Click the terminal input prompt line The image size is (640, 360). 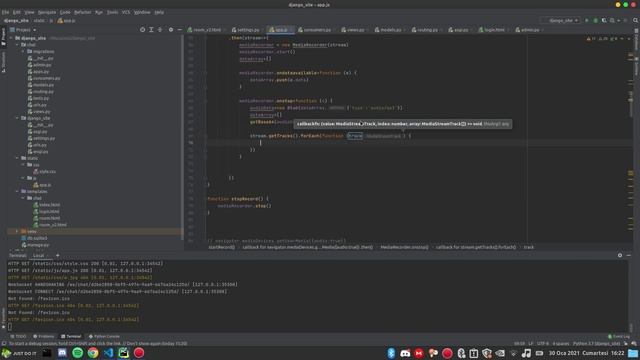tap(318, 327)
